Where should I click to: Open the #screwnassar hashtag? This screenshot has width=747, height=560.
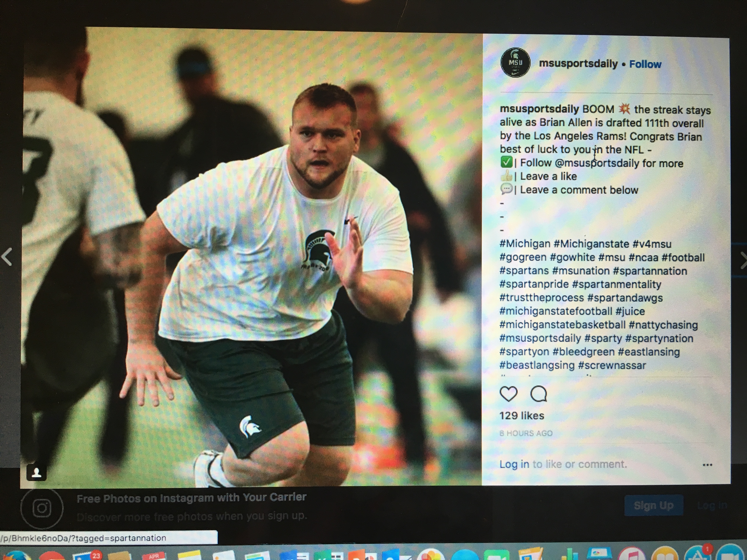coord(612,365)
